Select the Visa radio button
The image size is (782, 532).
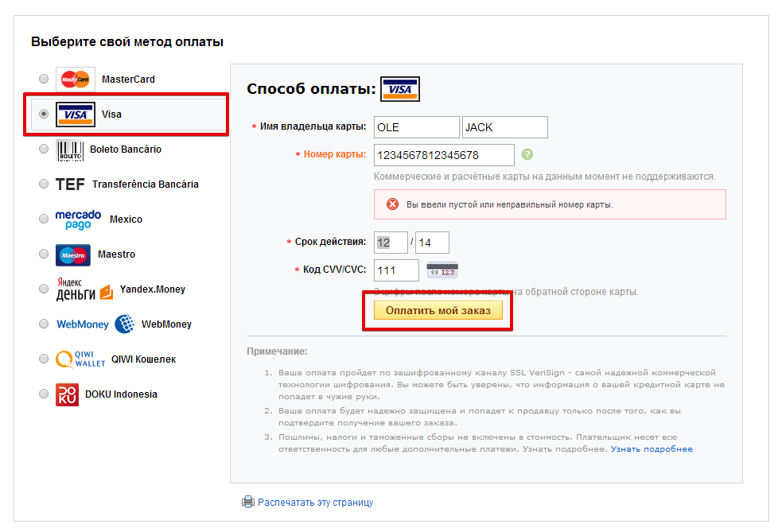tap(44, 114)
